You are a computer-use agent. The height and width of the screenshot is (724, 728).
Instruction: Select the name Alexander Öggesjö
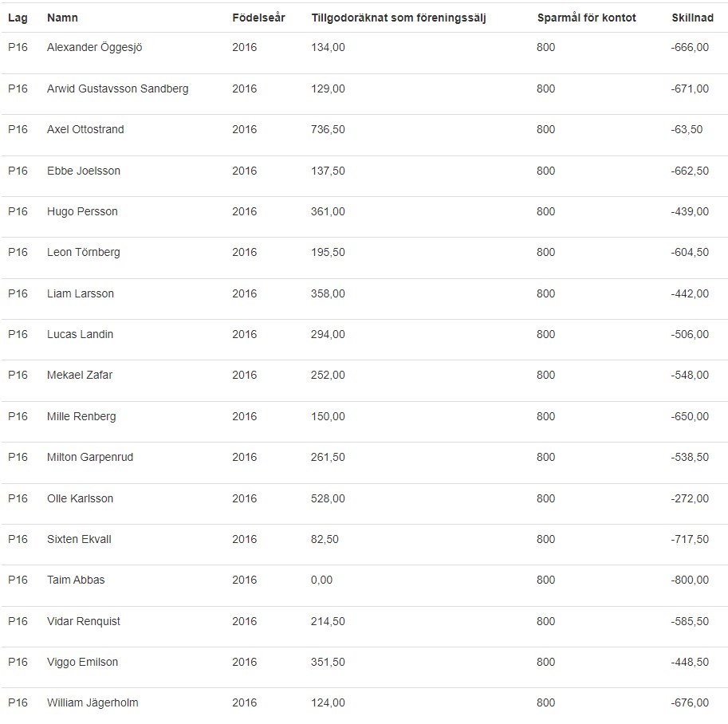(x=94, y=48)
